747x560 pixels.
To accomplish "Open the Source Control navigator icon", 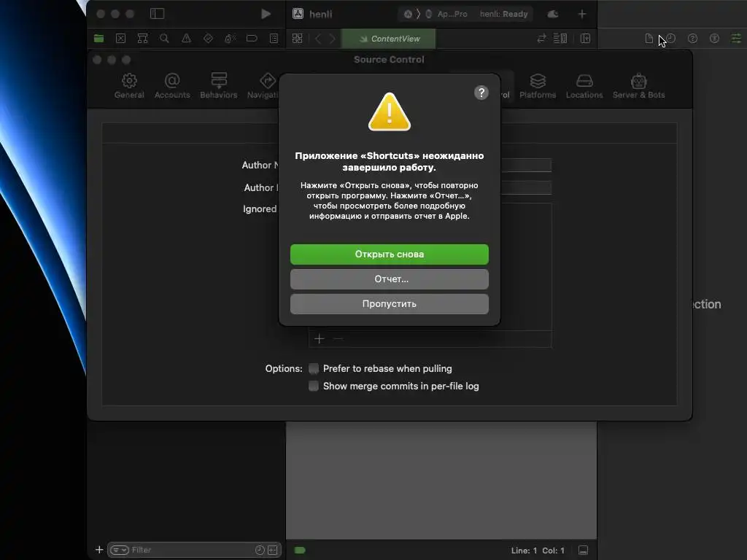I will click(120, 39).
